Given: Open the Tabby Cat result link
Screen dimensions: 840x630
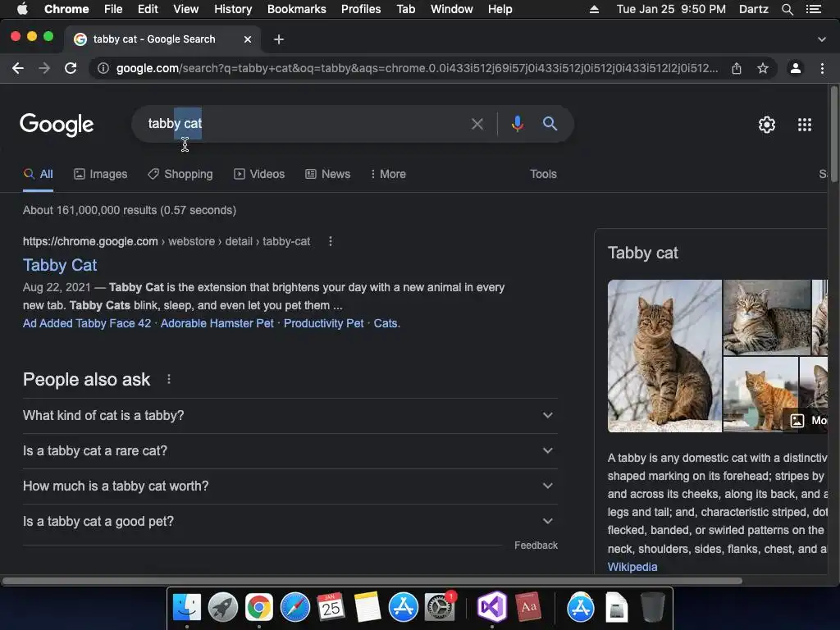Looking at the screenshot, I should (x=60, y=265).
